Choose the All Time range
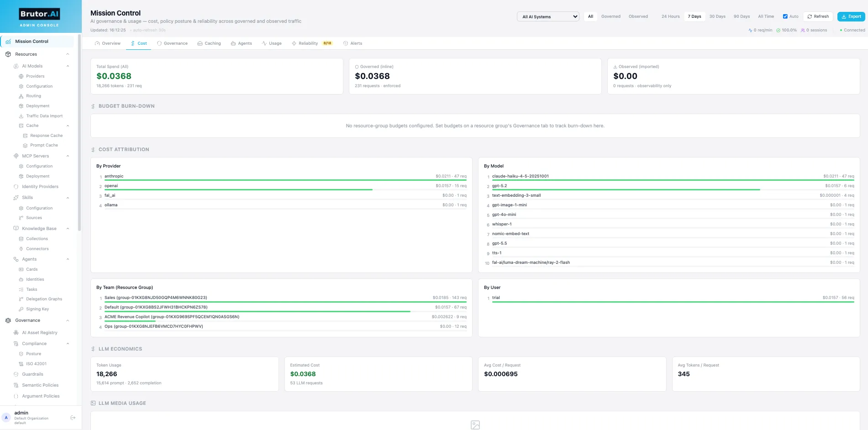This screenshot has height=430, width=868. [766, 16]
